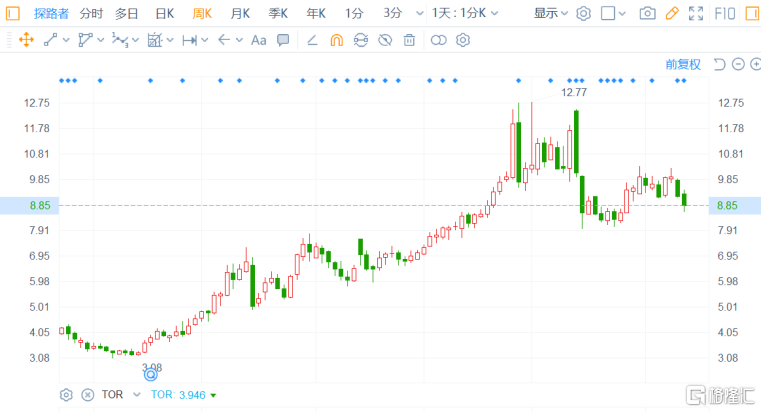Viewport: 761px width, 412px height.
Task: Switch to the 日K tab
Action: pyautogui.click(x=164, y=14)
